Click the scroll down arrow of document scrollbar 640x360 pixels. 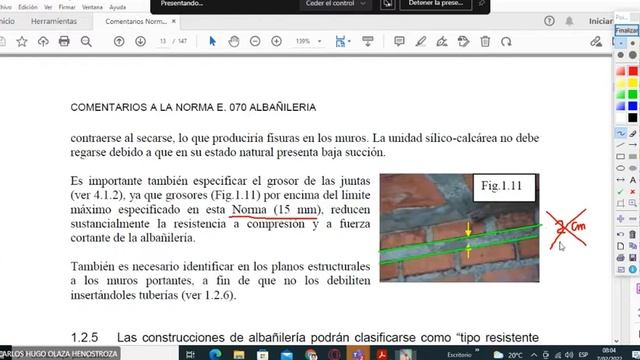click(x=616, y=341)
